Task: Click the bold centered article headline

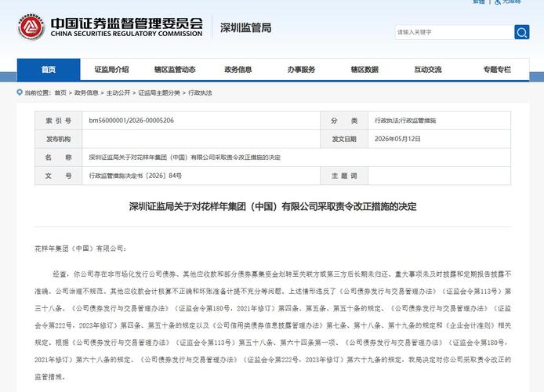Action: click(273, 206)
